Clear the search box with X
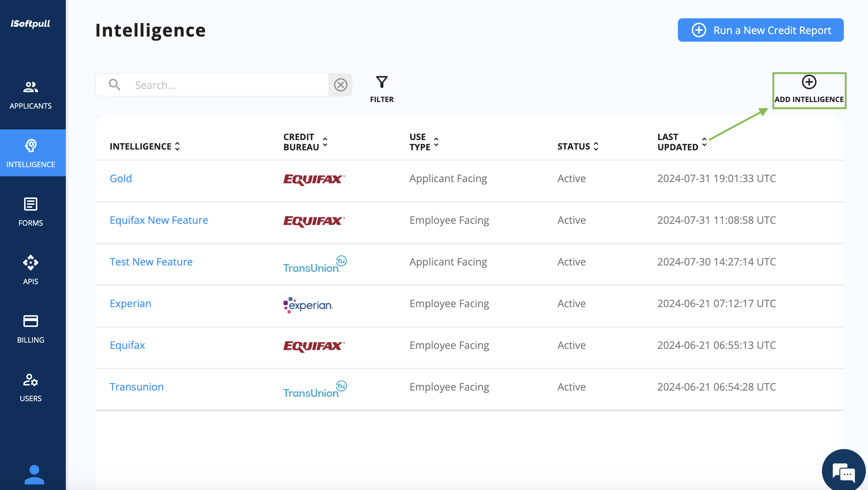 click(x=340, y=85)
